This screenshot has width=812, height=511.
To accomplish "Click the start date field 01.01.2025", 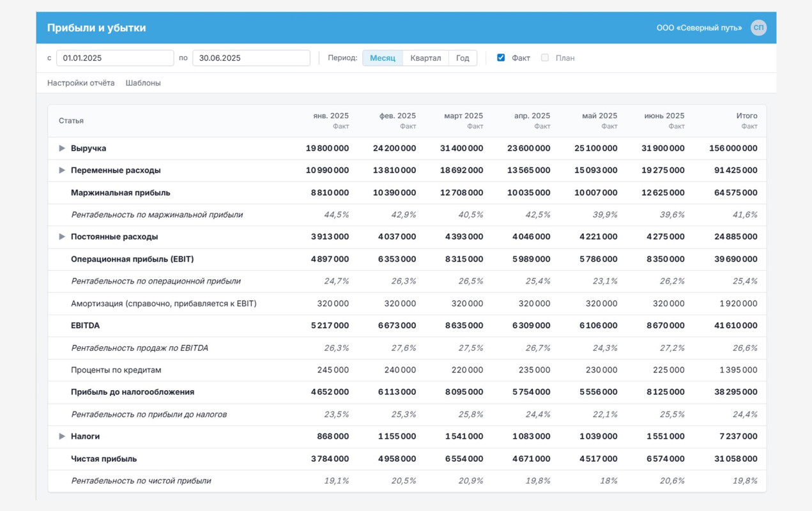I will tap(115, 58).
